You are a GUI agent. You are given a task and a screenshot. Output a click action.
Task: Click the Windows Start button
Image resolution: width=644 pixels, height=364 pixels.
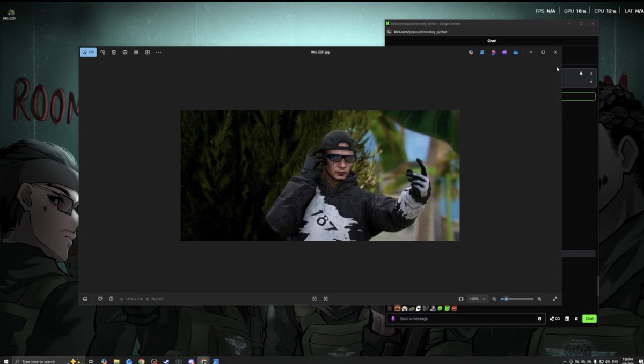[x=5, y=361]
